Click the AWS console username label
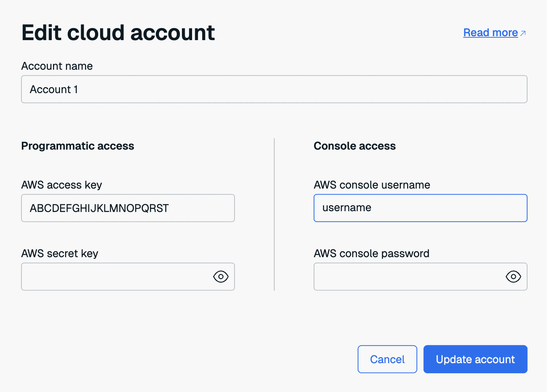Screen dimensions: 547x392 coord(372,185)
